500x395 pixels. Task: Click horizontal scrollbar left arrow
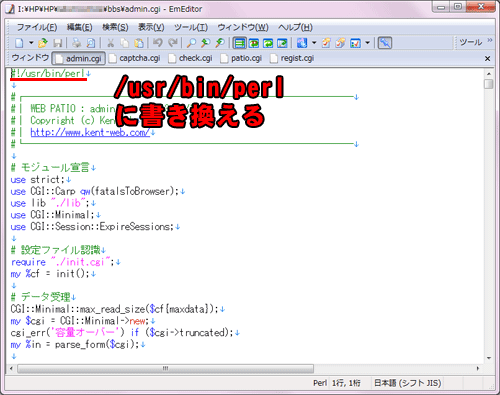(x=11, y=369)
